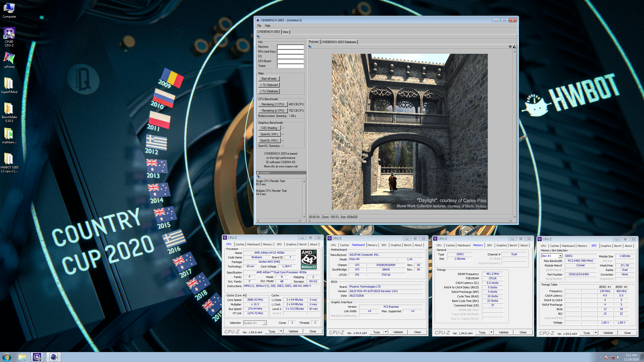This screenshot has width=644, height=362.
Task: Switch to the View tab in CINEBENCH
Action: click(286, 32)
